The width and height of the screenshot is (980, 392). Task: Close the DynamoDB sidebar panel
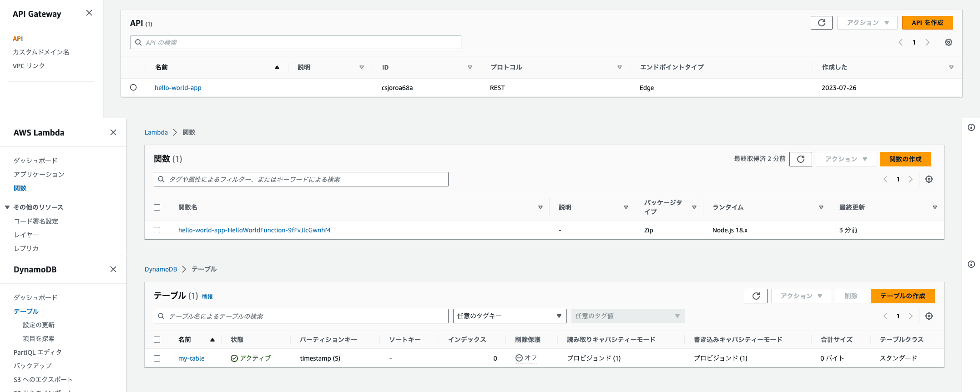click(x=113, y=269)
